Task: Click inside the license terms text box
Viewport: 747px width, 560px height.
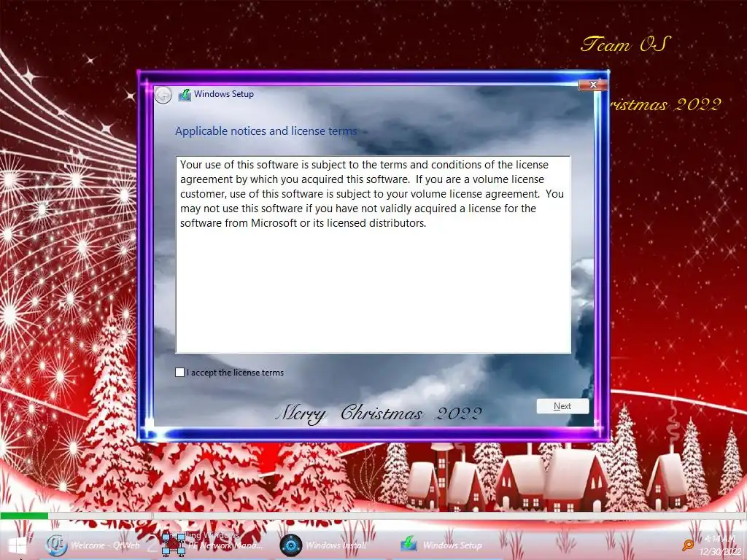Action: [x=373, y=254]
